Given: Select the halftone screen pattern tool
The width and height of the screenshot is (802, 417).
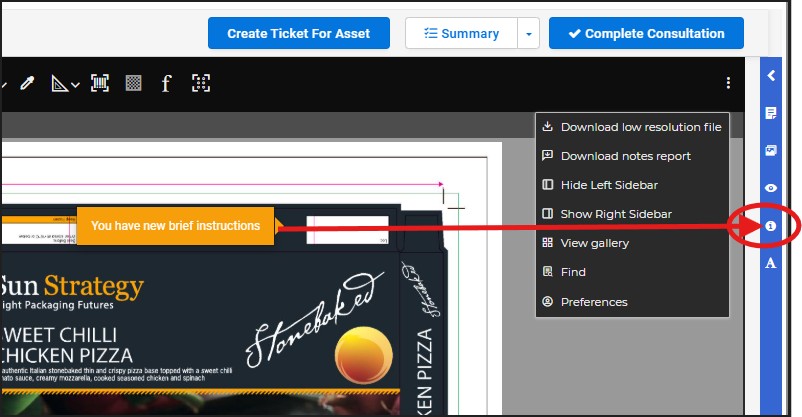Looking at the screenshot, I should click(x=133, y=83).
